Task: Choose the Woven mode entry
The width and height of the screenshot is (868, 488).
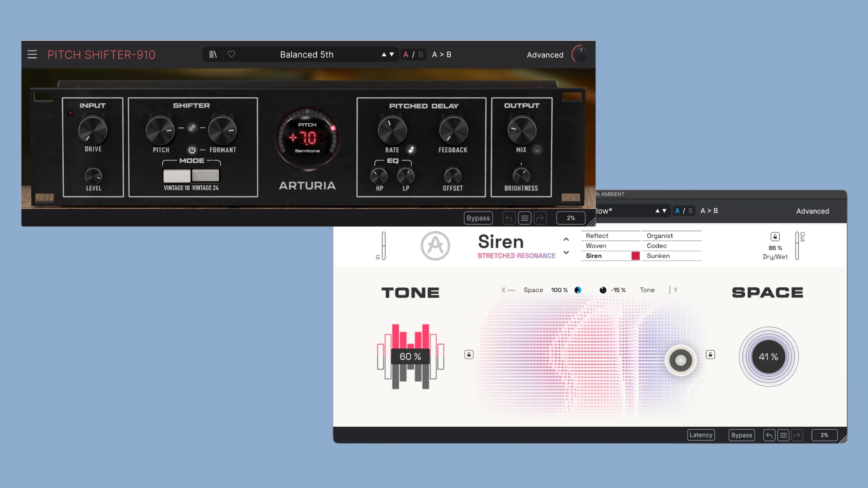Action: 596,246
